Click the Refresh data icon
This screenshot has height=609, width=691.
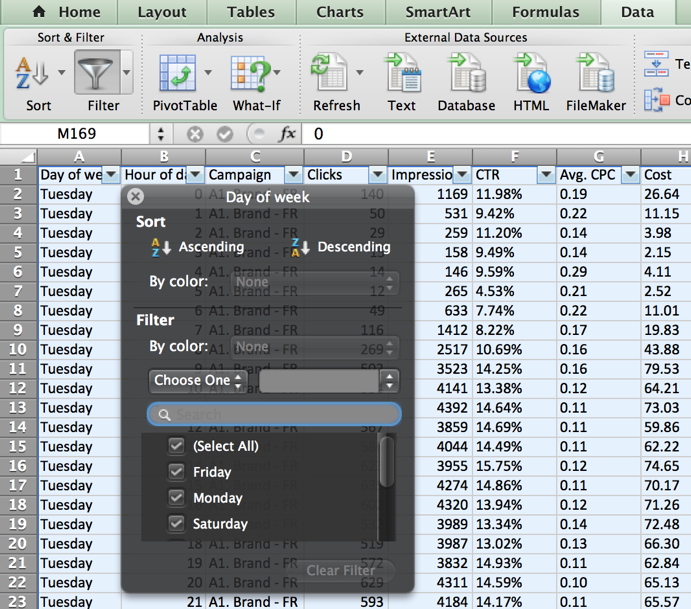(x=328, y=74)
